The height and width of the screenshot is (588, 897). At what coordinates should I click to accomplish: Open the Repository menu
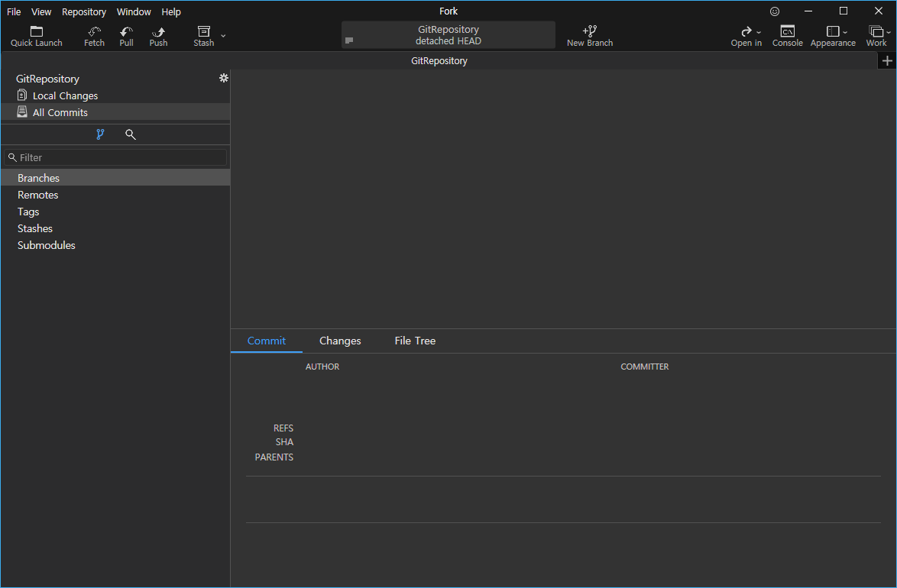[84, 11]
